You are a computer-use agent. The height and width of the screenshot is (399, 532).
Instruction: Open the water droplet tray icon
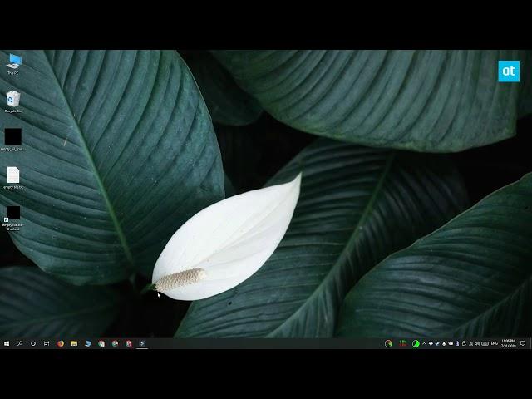[x=444, y=343]
